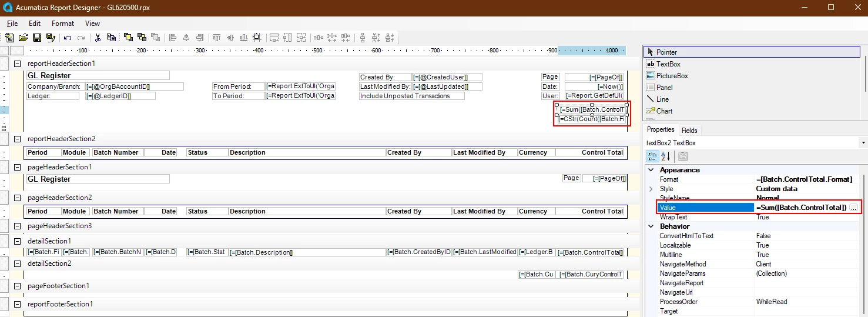This screenshot has height=317, width=868.
Task: Switch properties to Alphabetical sort icon
Action: [666, 156]
